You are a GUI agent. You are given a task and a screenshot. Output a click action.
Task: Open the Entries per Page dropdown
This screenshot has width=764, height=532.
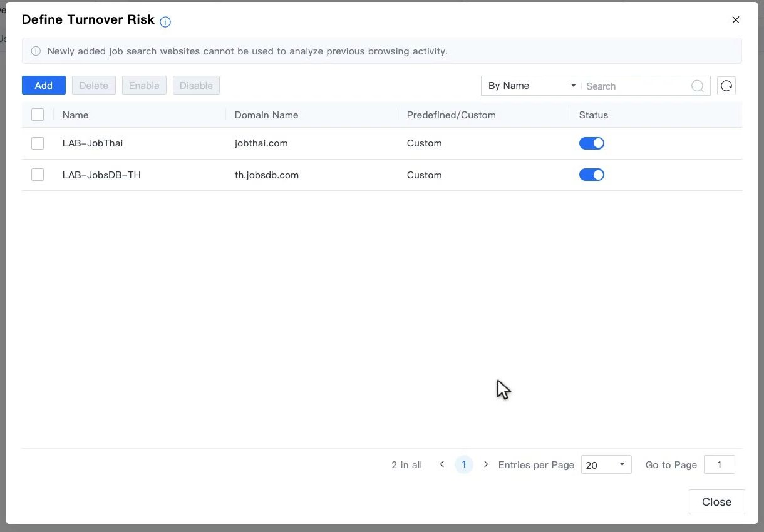coord(606,464)
